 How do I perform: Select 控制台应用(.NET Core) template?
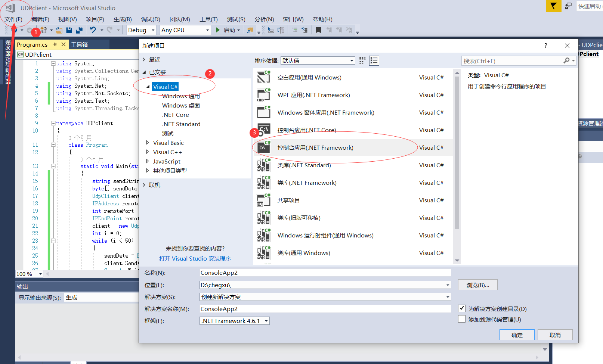353,130
